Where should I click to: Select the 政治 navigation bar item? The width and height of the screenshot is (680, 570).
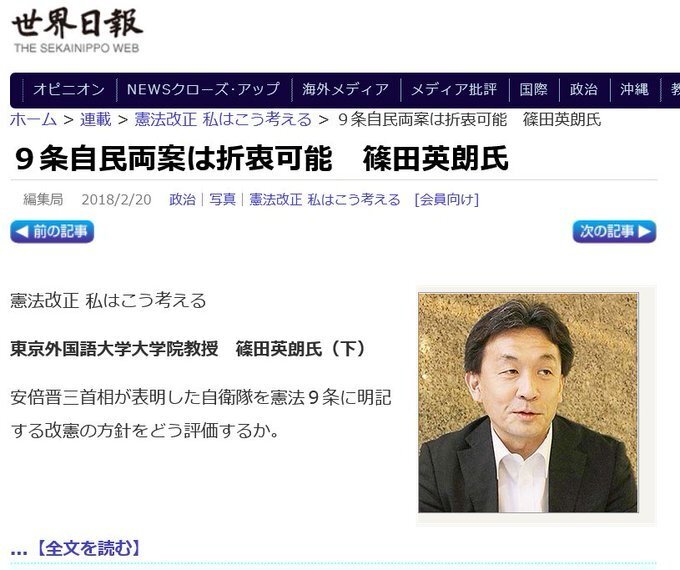coord(584,89)
